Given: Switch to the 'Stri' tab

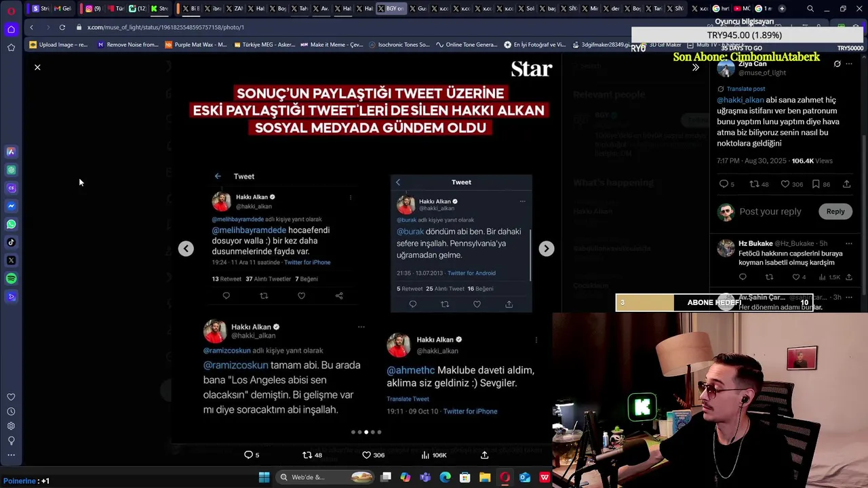Looking at the screenshot, I should click(x=41, y=8).
